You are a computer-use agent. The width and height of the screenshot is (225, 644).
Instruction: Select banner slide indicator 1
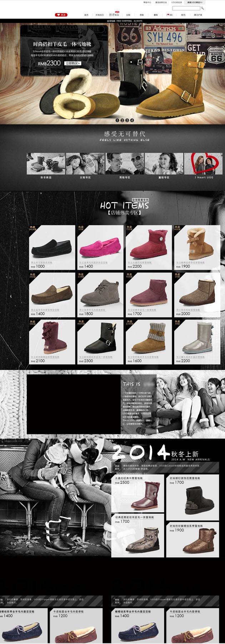point(118,120)
